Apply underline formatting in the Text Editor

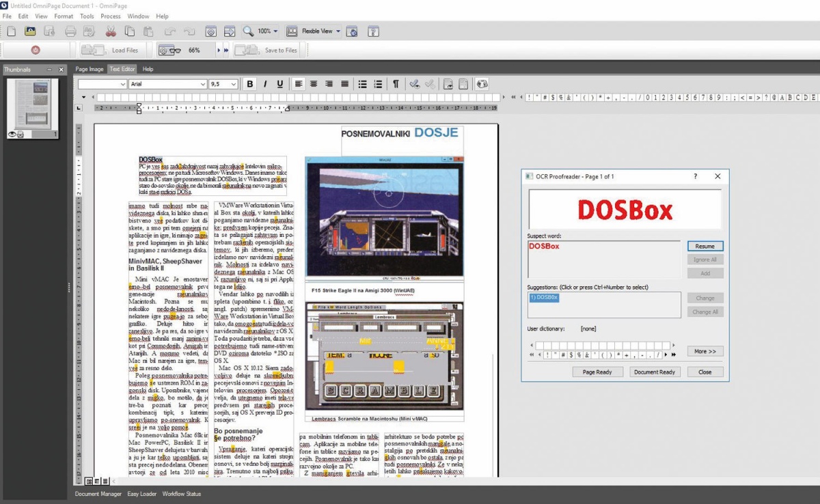coord(280,84)
